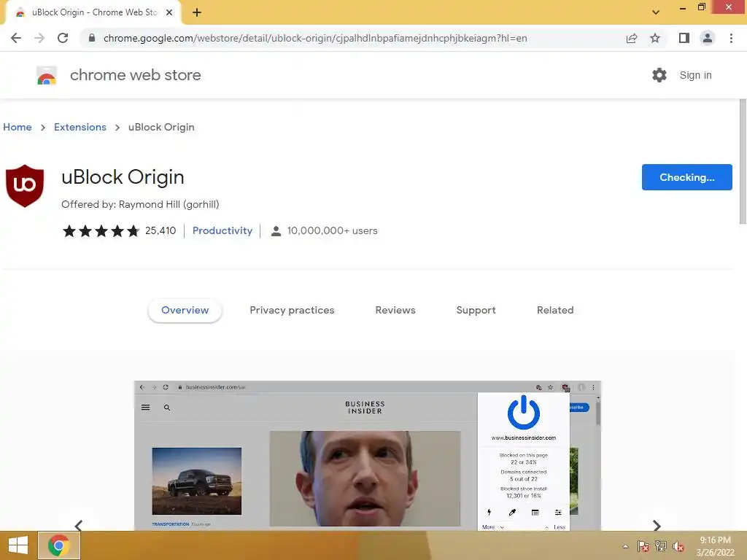This screenshot has width=747, height=560.
Task: Click the uBlock Origin shield logo
Action: coord(25,186)
